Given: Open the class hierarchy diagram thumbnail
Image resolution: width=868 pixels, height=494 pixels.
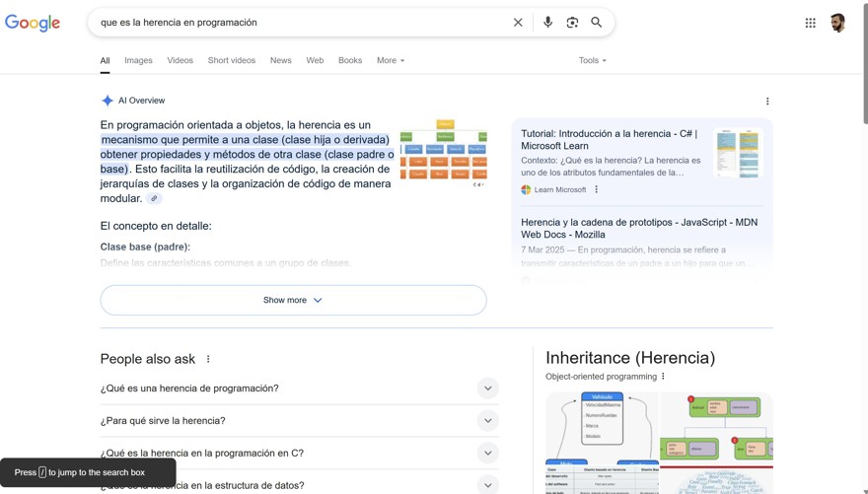Looking at the screenshot, I should (443, 154).
